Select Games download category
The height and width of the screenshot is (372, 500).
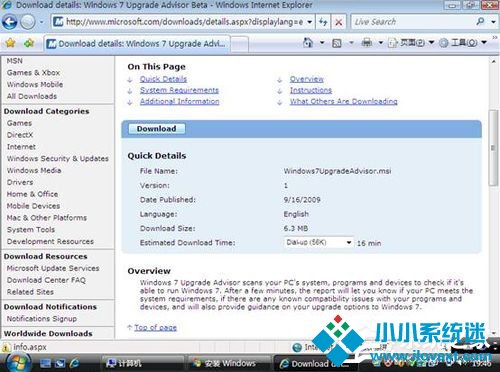pos(19,123)
